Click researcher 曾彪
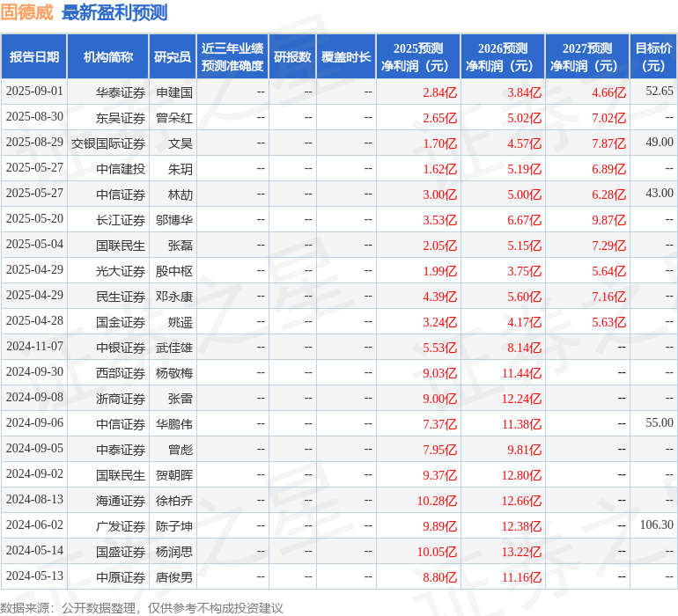Screen dimensions: 678x616 pos(181,450)
